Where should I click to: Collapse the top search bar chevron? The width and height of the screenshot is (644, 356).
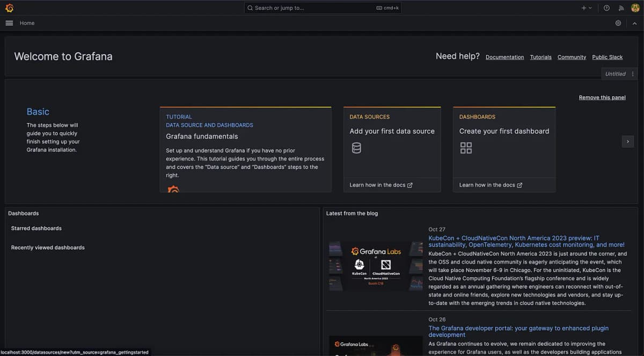[634, 23]
